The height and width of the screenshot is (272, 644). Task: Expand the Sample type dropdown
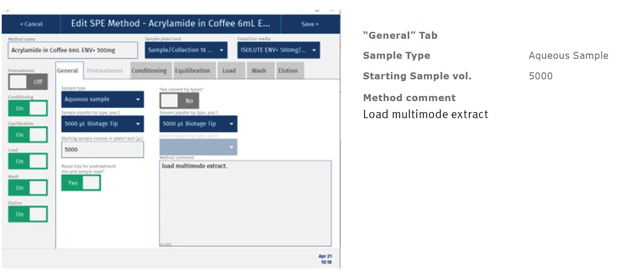click(102, 99)
